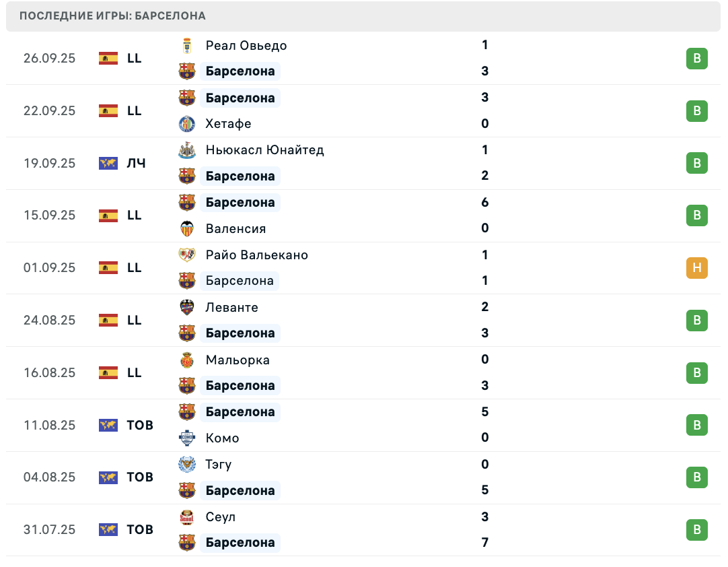Open the Реал Овьедо team link
This screenshot has height=567, width=728.
pos(246,46)
